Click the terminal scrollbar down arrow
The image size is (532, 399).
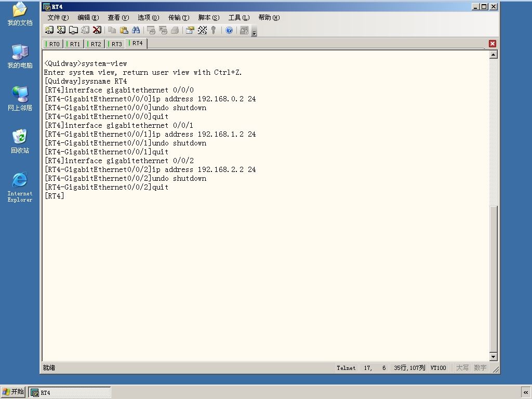[494, 356]
